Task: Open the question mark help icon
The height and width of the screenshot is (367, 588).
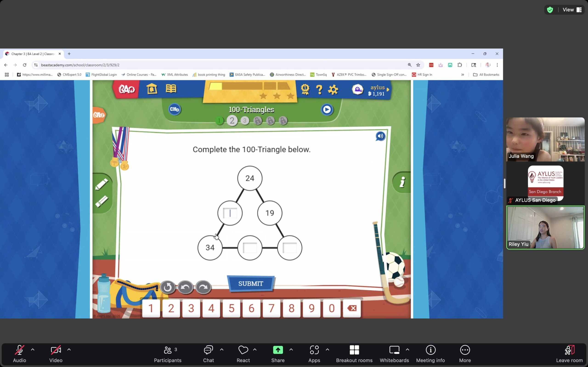Action: coord(319,89)
